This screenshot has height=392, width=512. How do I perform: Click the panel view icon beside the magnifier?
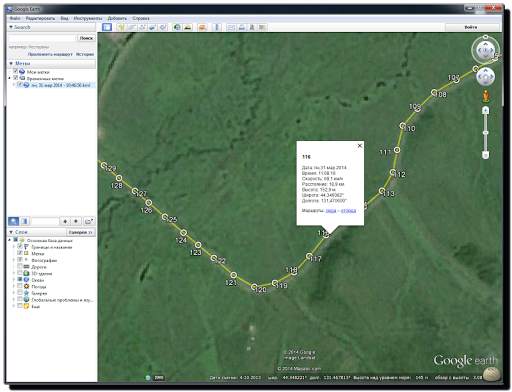pos(25,221)
